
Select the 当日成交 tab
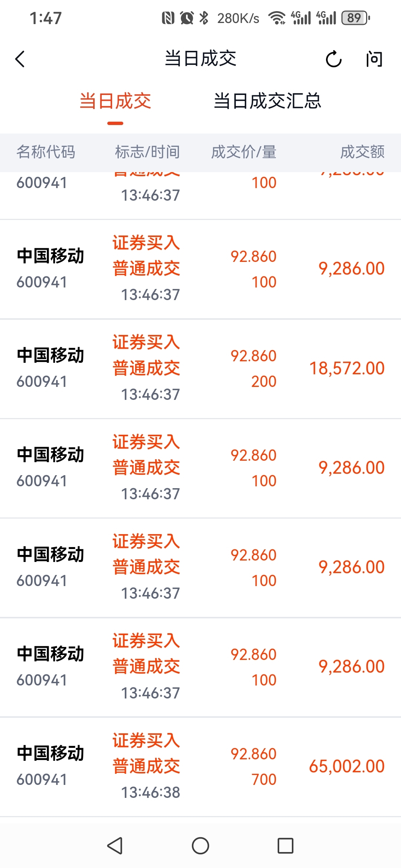(115, 101)
